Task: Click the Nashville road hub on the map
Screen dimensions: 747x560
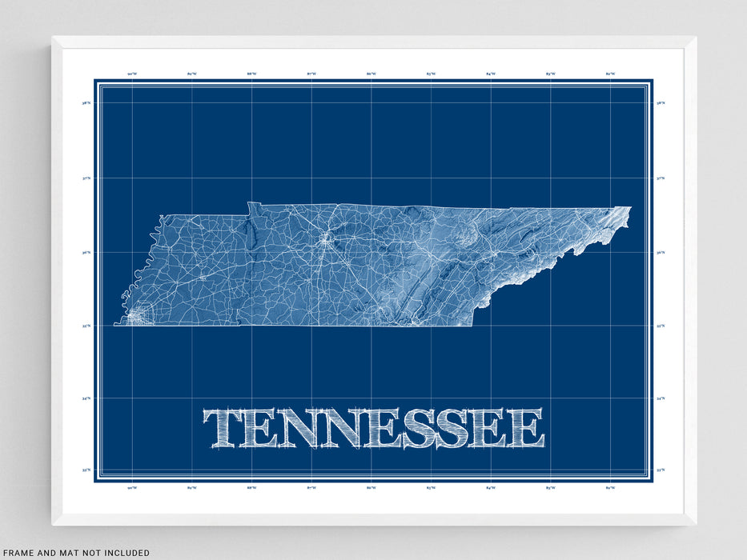Action: click(x=324, y=238)
